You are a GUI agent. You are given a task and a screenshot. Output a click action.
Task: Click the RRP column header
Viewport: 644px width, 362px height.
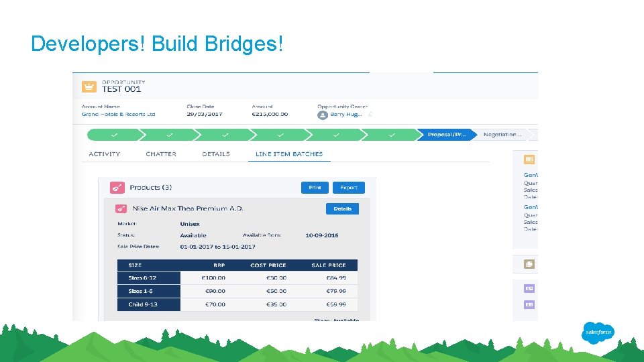pyautogui.click(x=219, y=265)
